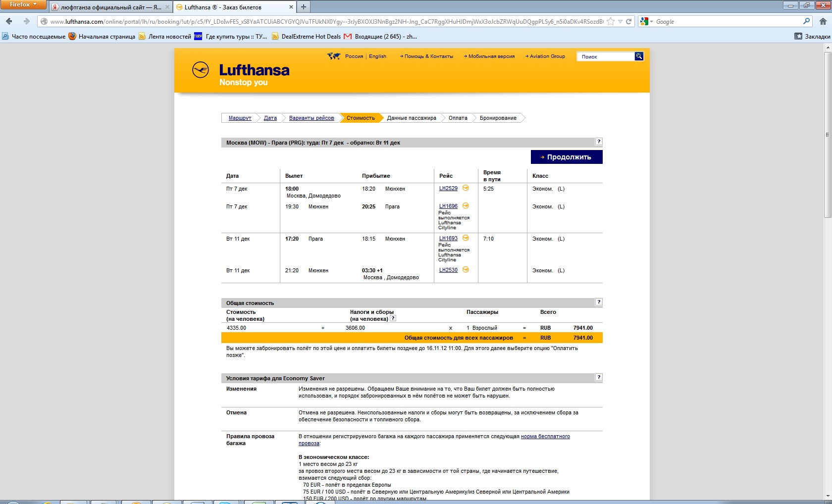Switch to люфтганза официальный сайт tab

tap(111, 7)
